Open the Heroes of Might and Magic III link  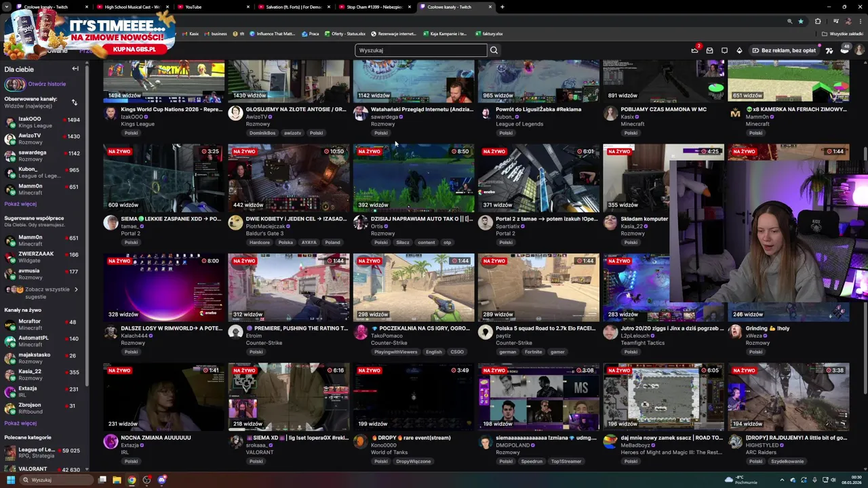(671, 452)
